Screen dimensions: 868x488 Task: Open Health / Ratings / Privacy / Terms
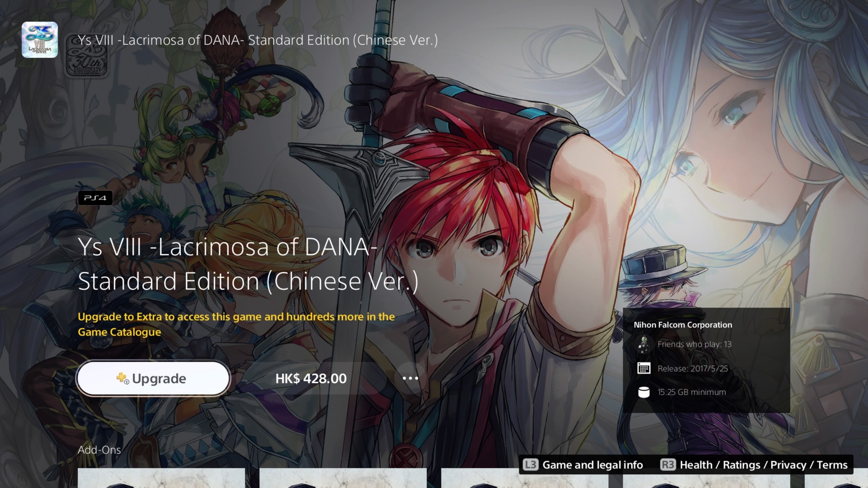764,465
